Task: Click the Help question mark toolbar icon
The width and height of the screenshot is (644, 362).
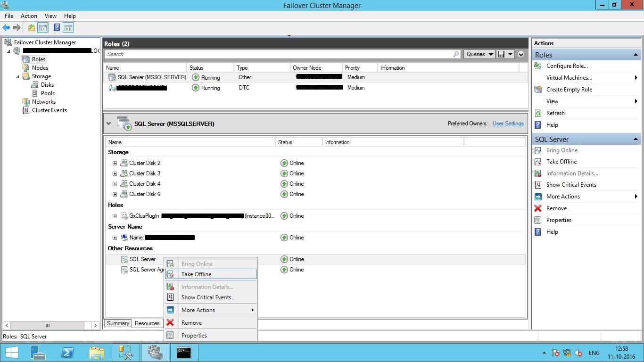Action: (57, 28)
